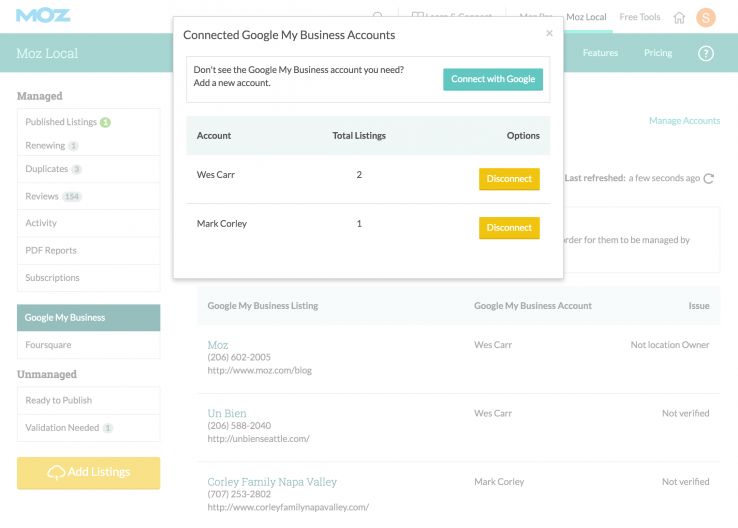The width and height of the screenshot is (738, 528).
Task: Click the search magnifier icon
Action: point(378,17)
